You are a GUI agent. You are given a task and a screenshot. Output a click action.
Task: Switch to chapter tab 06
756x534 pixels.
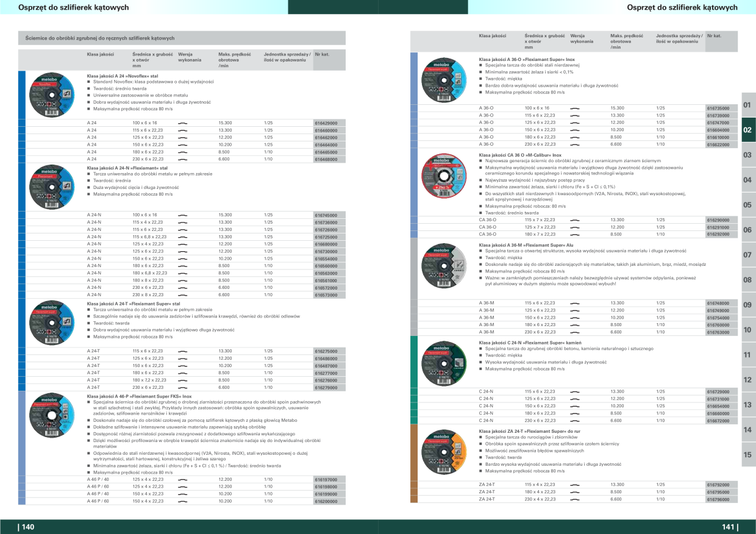pos(747,230)
